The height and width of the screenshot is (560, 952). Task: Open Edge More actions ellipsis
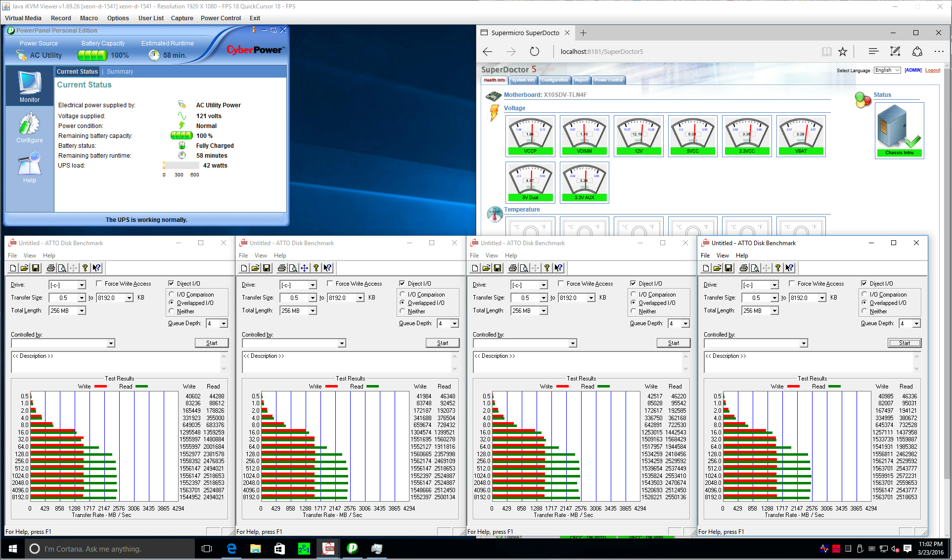(939, 51)
